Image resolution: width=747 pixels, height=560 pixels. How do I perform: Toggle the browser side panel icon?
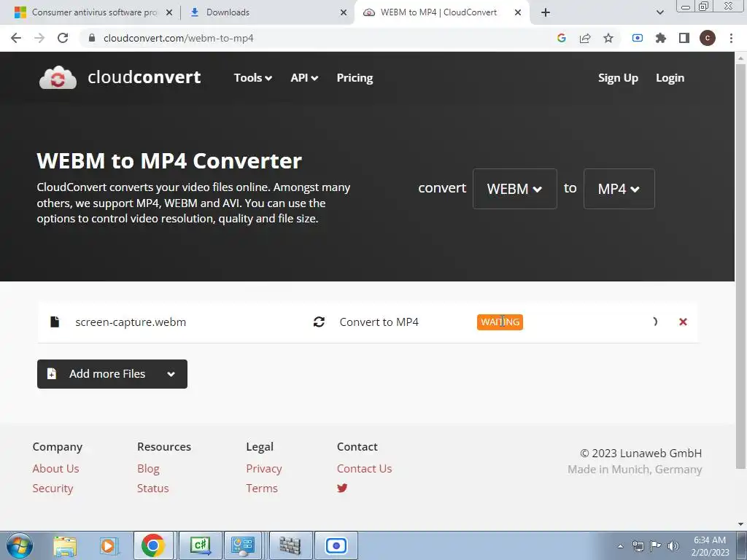coord(684,38)
